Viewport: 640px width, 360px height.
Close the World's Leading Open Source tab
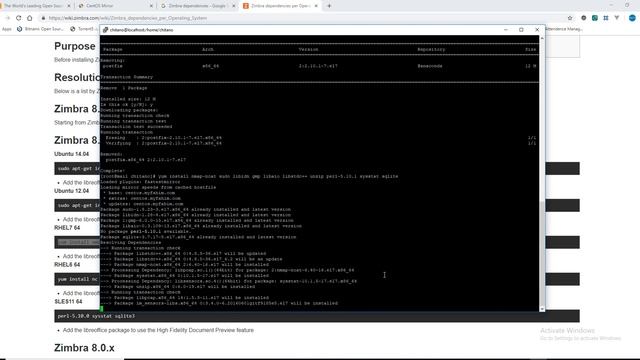click(69, 6)
